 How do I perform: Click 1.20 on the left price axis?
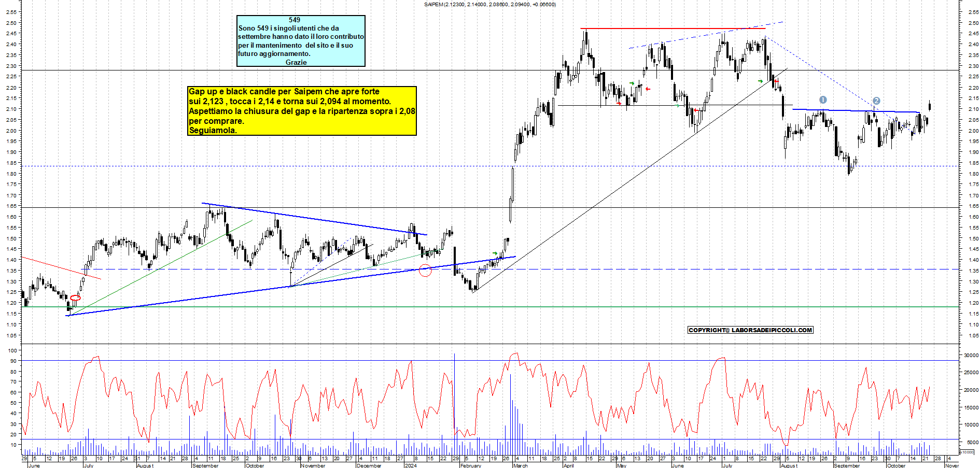coord(11,303)
